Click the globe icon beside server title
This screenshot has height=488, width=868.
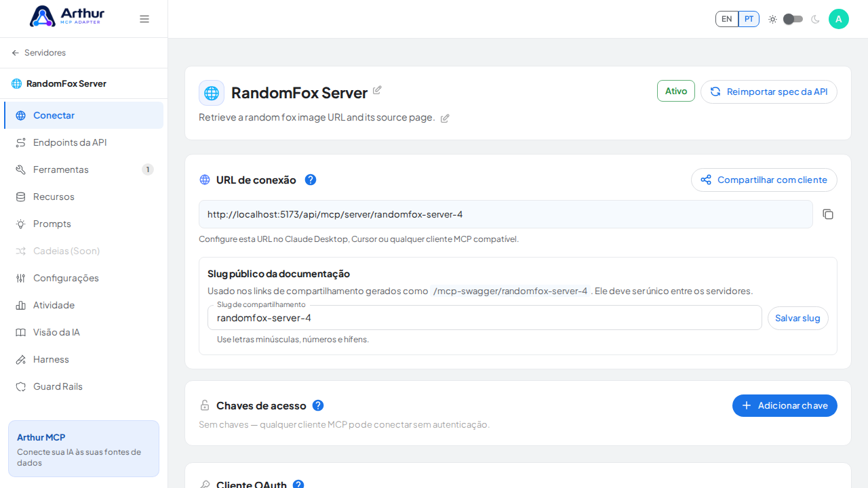click(212, 93)
